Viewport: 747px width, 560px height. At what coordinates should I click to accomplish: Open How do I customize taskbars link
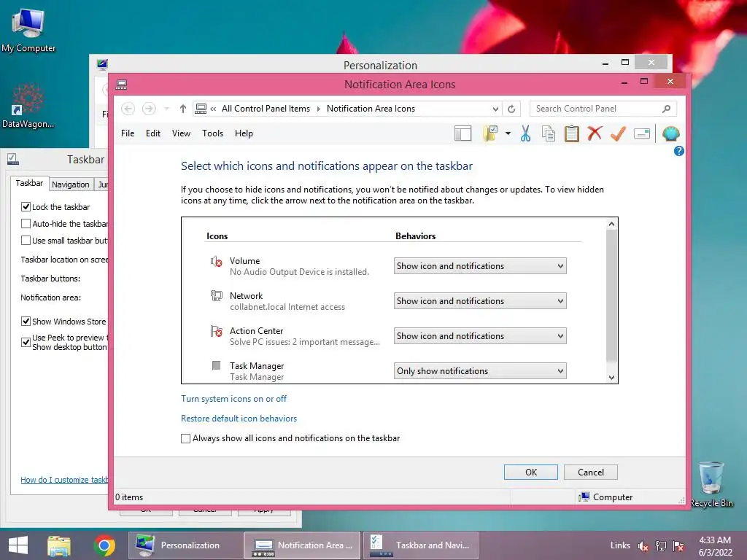(64, 480)
